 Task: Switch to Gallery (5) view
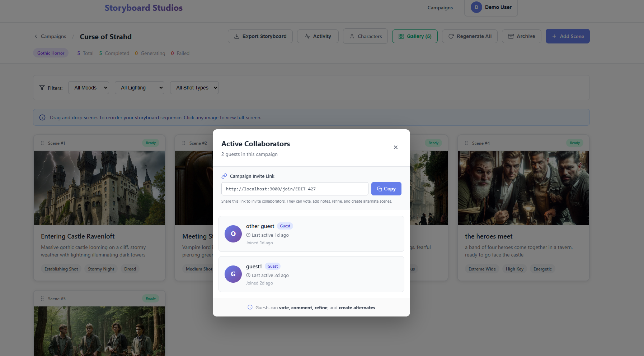[415, 36]
